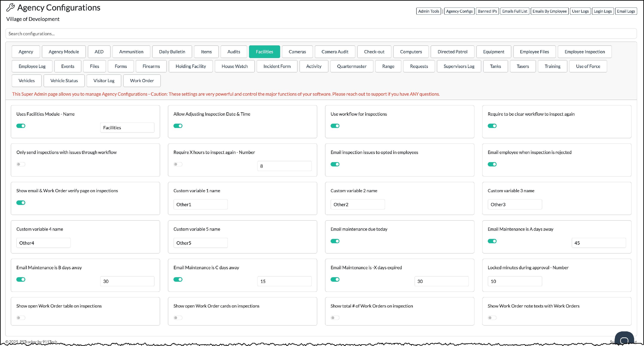Open the Work Order configuration tab
The height and width of the screenshot is (346, 644).
point(142,81)
